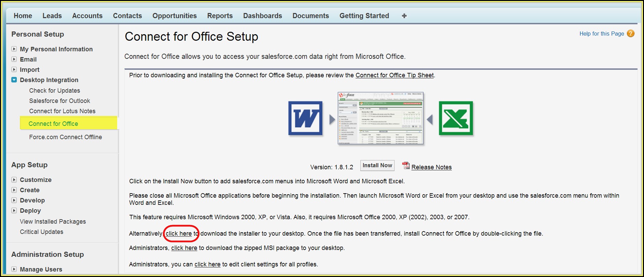Click the Import label in sidebar
Viewport: 644px width, 277px height.
click(29, 70)
